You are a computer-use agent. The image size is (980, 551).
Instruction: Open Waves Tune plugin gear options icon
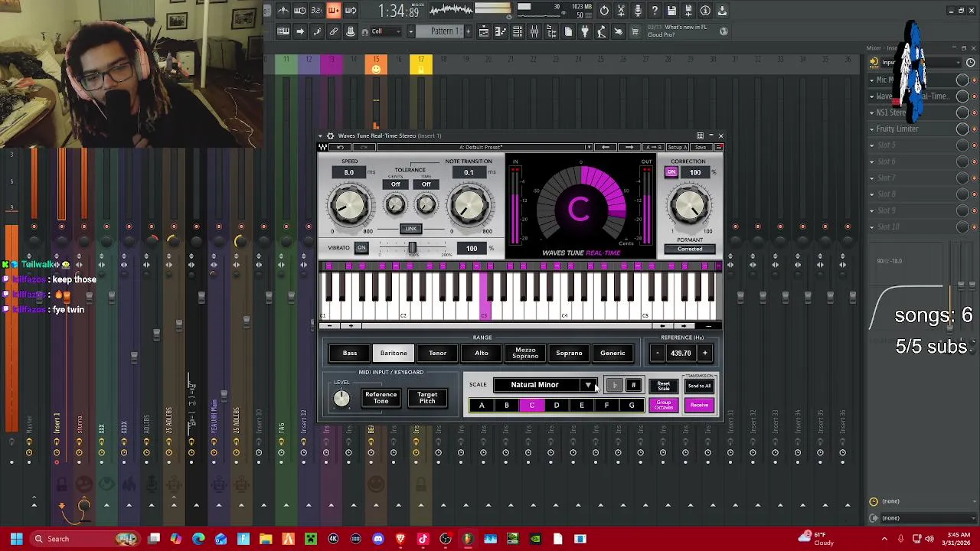(330, 135)
